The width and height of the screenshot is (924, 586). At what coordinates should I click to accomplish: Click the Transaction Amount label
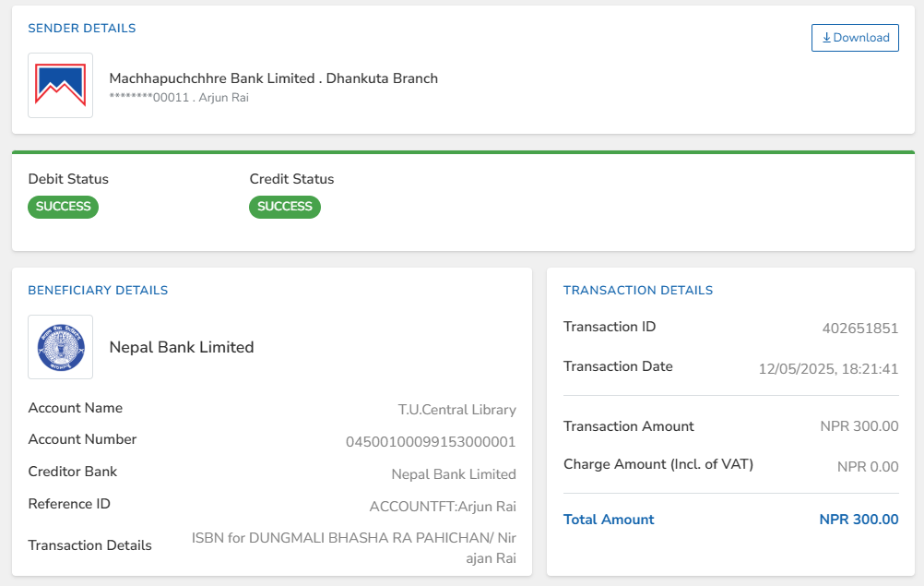pyautogui.click(x=629, y=426)
